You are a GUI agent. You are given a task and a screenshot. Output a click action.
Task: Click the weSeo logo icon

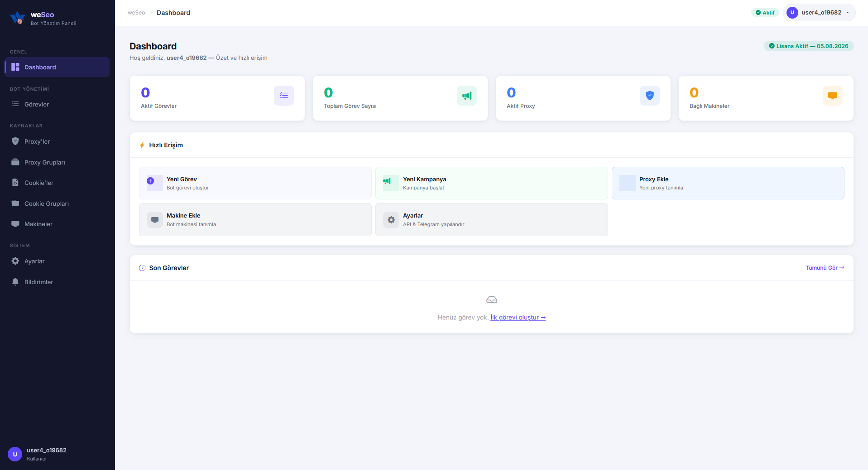[18, 18]
